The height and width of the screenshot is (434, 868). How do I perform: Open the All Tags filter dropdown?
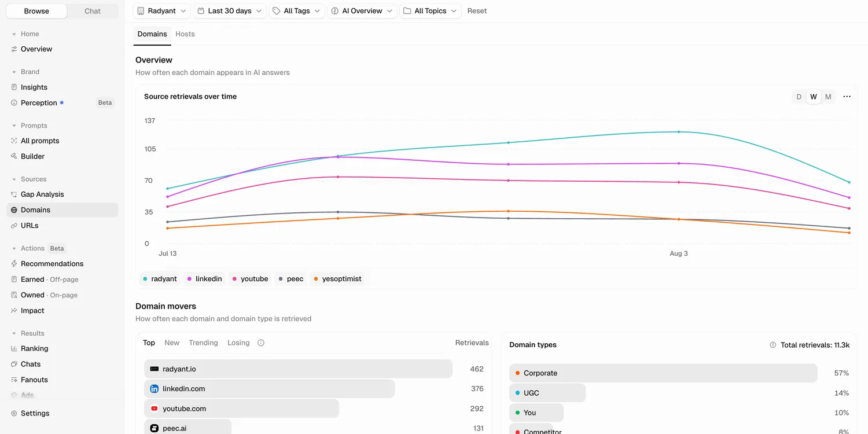[297, 11]
